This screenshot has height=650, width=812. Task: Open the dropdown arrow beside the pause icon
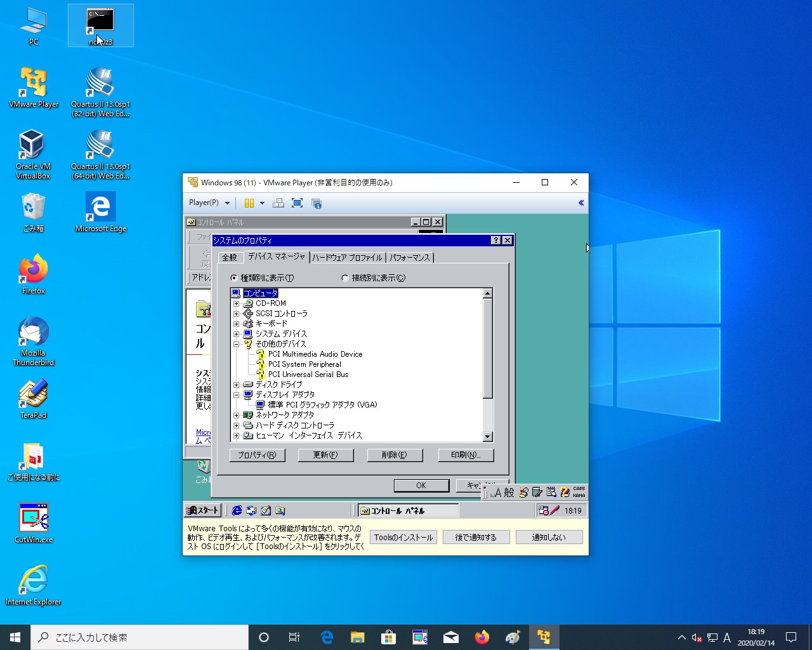262,203
